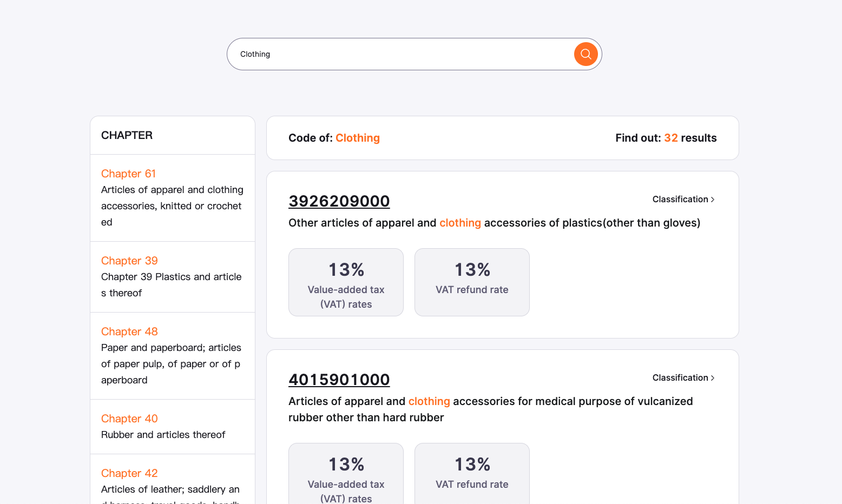Click the Clothing search input field

[400, 54]
